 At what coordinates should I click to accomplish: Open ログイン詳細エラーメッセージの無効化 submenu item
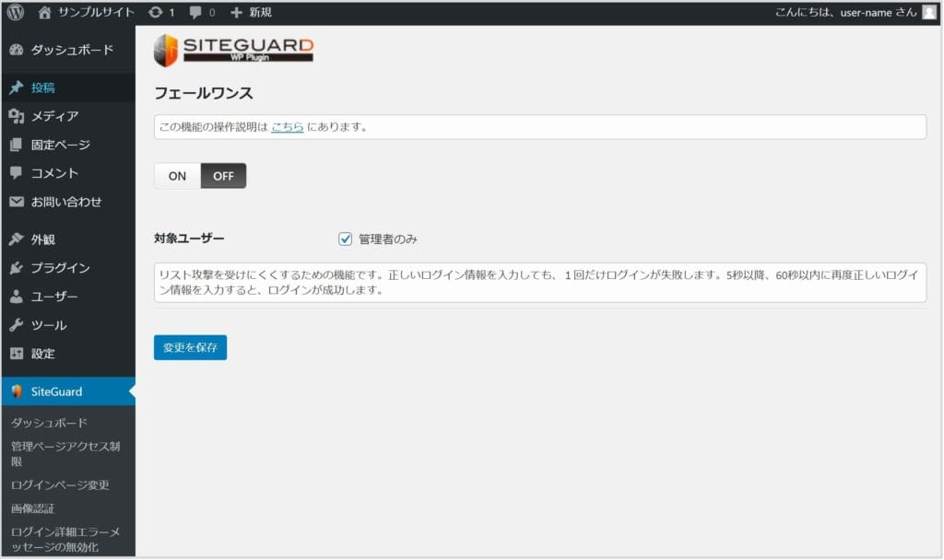tap(65, 540)
